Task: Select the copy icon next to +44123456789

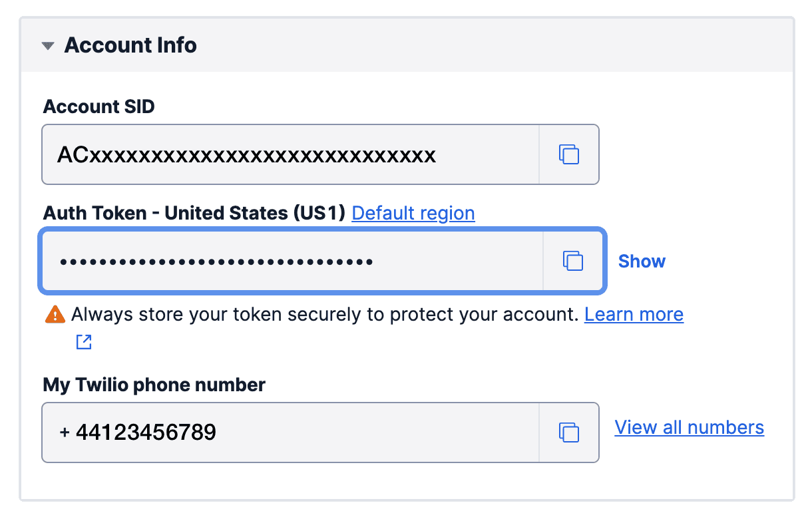Action: (x=569, y=432)
